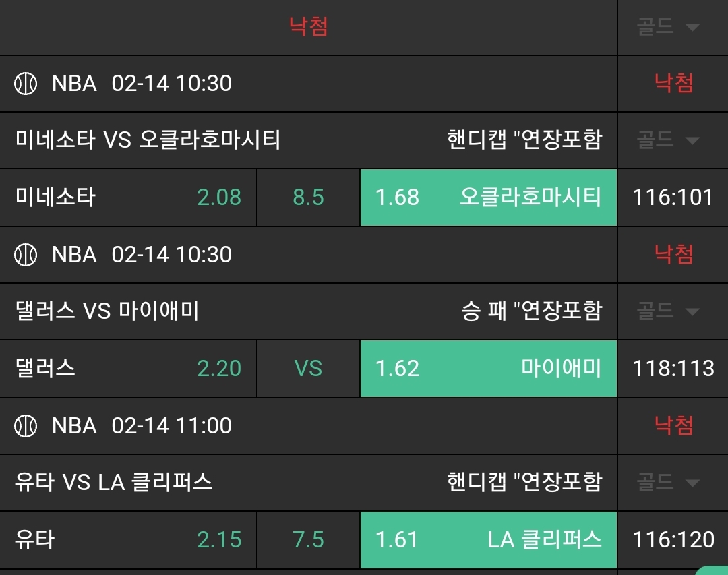Click the 7.5 handicap value
This screenshot has height=575, width=728.
[x=309, y=540]
